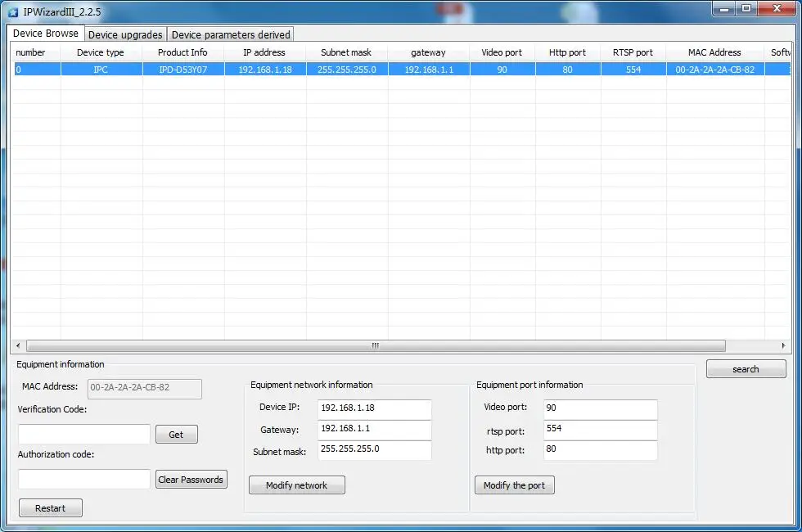Screen dimensions: 802x532
Task: Select row number 0 cell
Action: [37, 69]
